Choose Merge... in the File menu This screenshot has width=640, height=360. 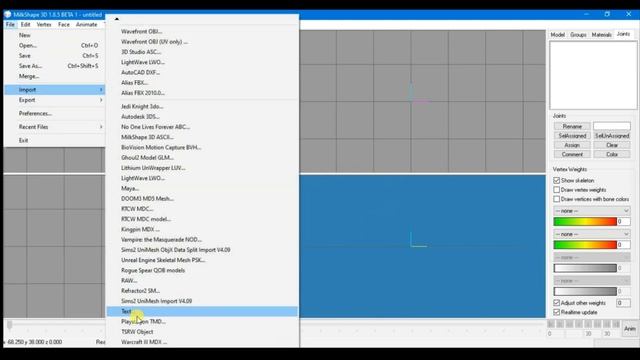54,76
